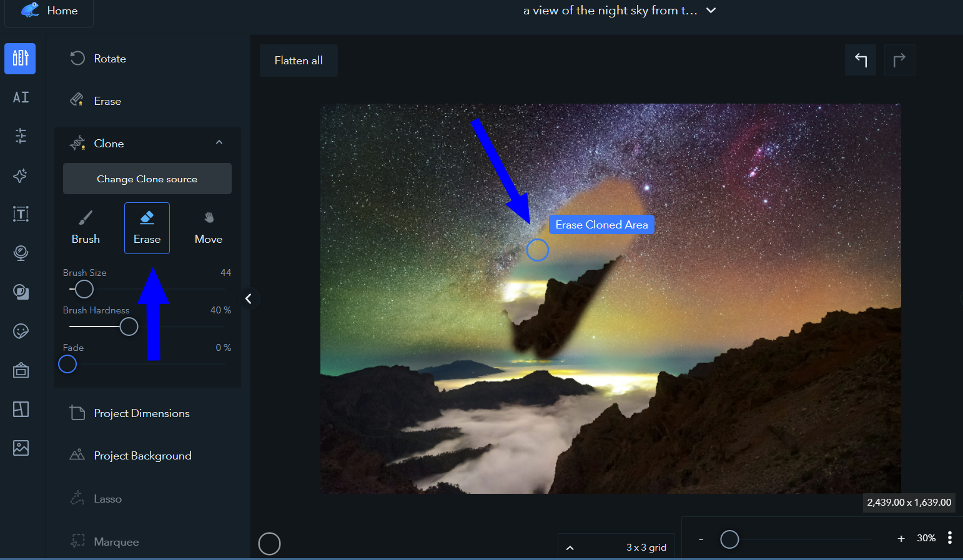Open the sparkle effects sidebar icon
963x560 pixels.
point(21,175)
